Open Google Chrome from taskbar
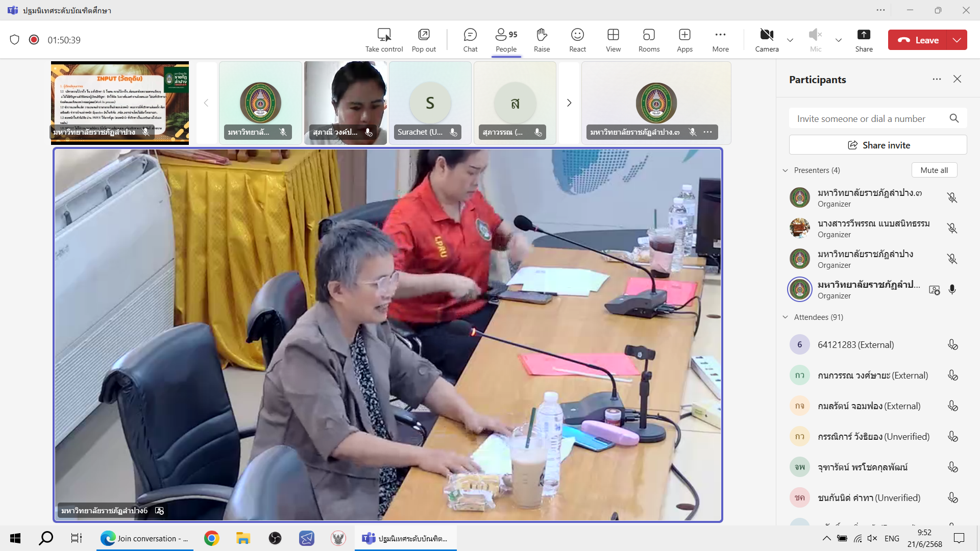 [211, 538]
